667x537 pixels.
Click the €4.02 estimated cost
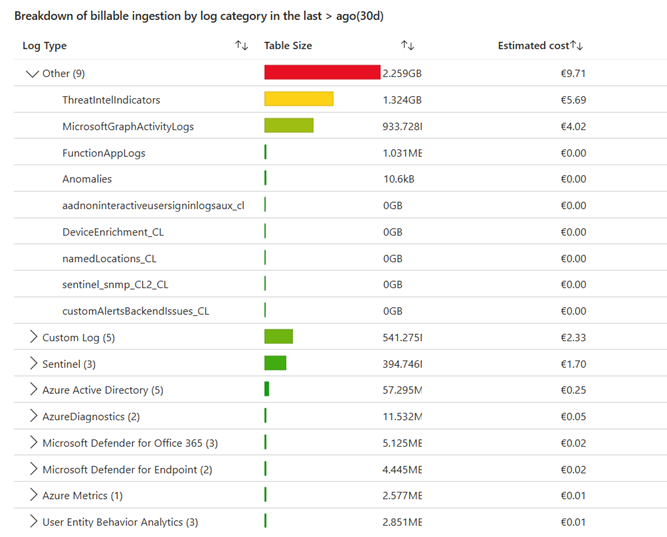573,126
